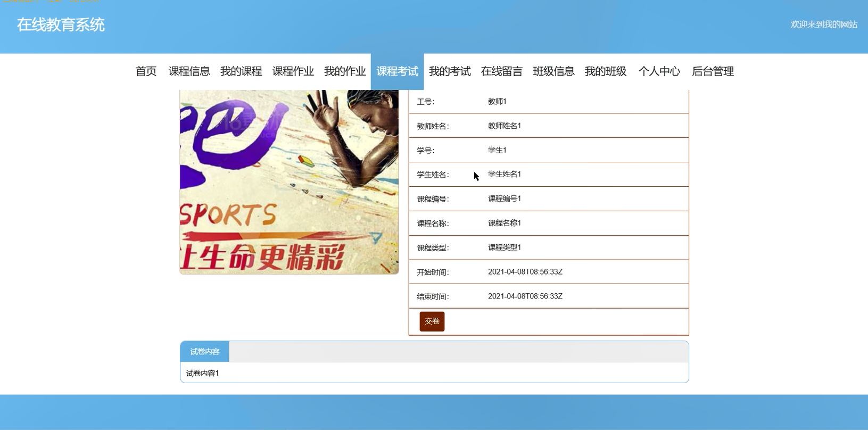Image resolution: width=868 pixels, height=430 pixels.
Task: Open 个人中心 personal center
Action: pos(659,71)
